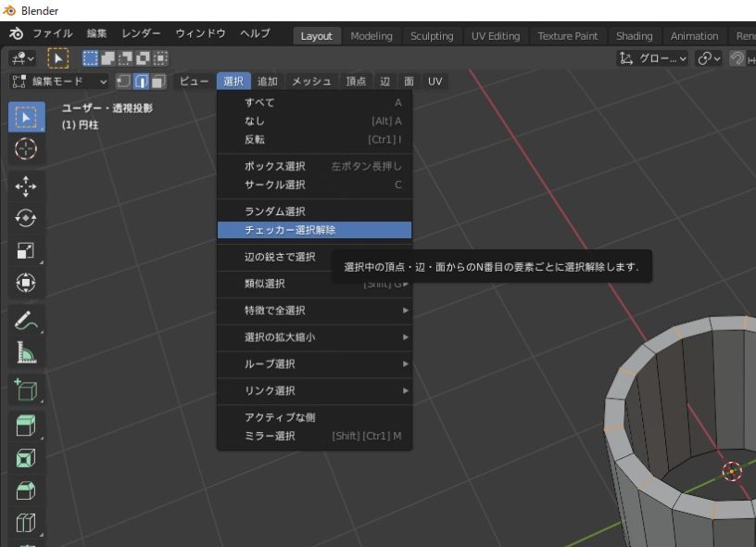Select the Bevel tool
756x547 pixels.
pyautogui.click(x=26, y=490)
